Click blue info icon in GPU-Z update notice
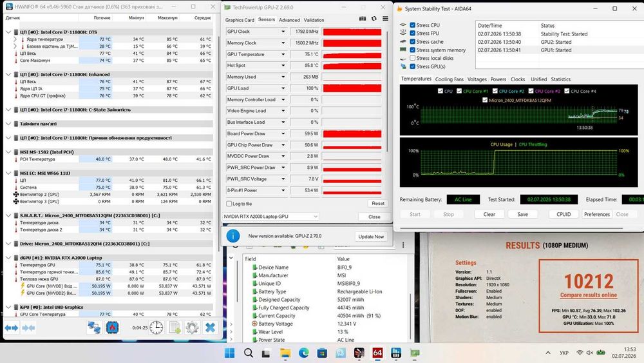Screen dimensions: 644x363 click(233, 236)
